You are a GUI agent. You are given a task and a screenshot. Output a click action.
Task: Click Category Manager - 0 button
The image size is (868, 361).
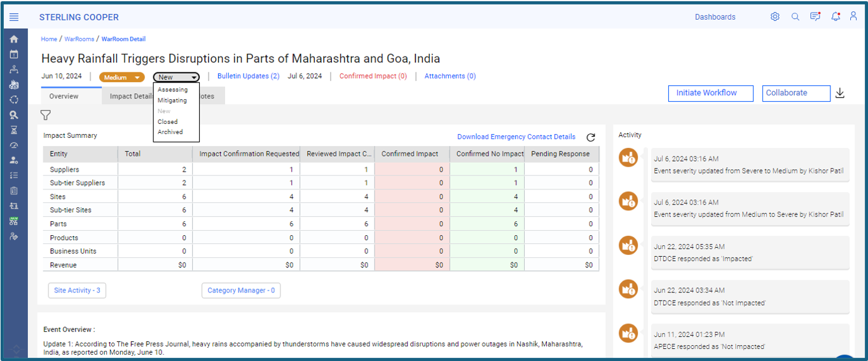[x=241, y=290]
